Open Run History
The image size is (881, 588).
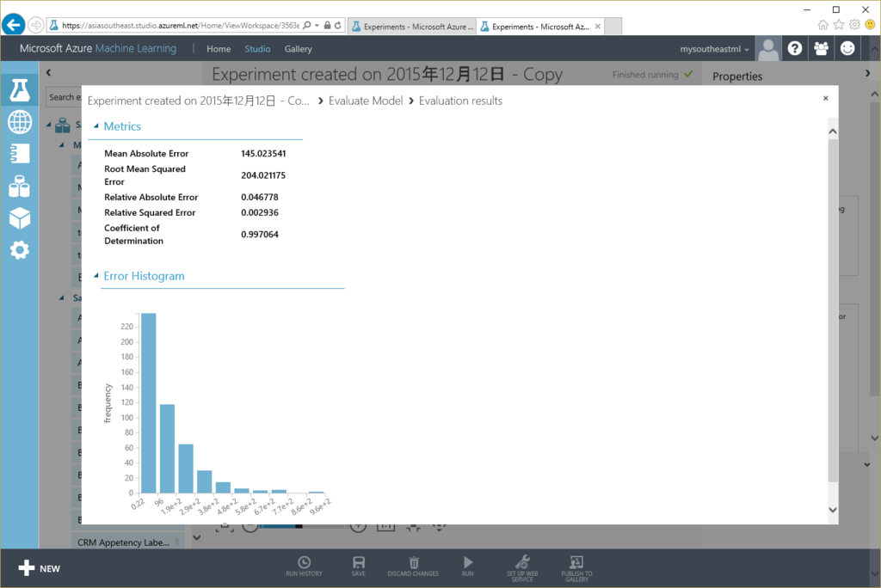pyautogui.click(x=304, y=567)
